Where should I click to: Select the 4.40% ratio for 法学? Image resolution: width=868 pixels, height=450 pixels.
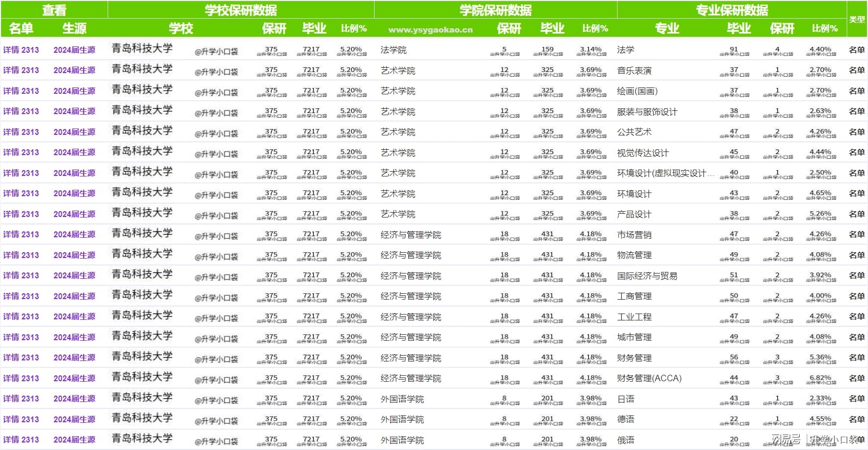[820, 49]
